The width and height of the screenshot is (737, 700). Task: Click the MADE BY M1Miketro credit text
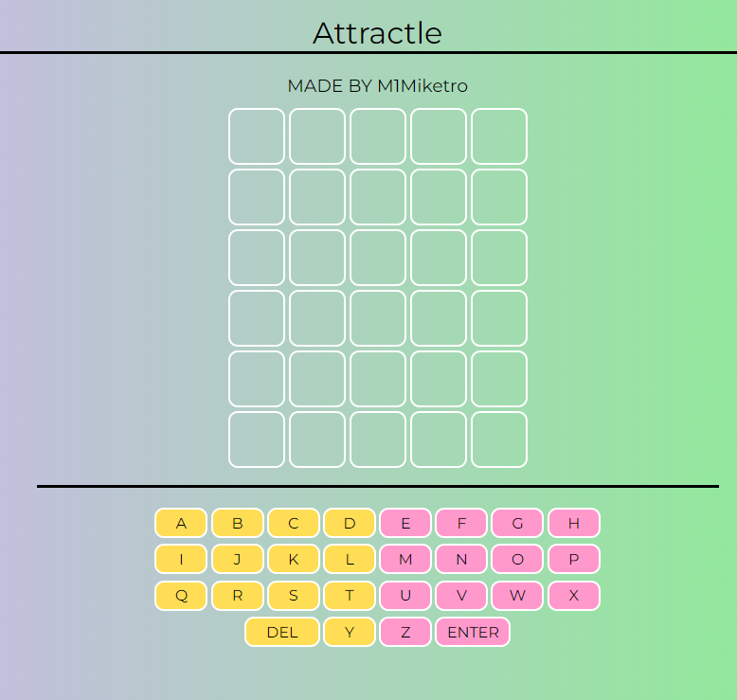(377, 86)
